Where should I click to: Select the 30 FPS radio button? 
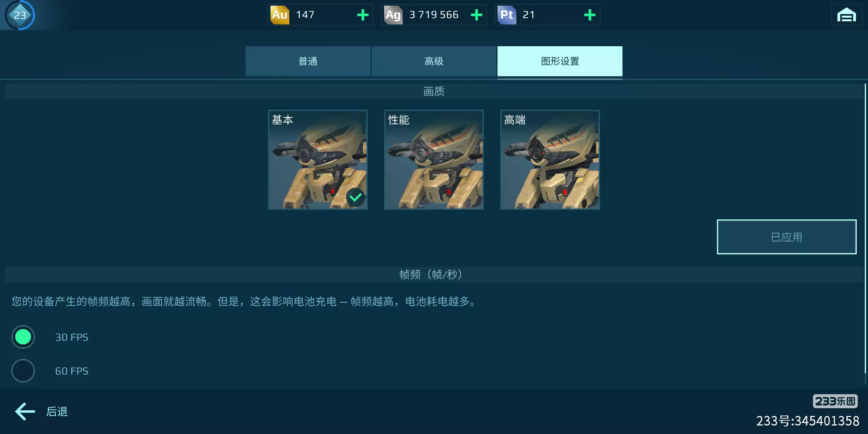coord(23,337)
